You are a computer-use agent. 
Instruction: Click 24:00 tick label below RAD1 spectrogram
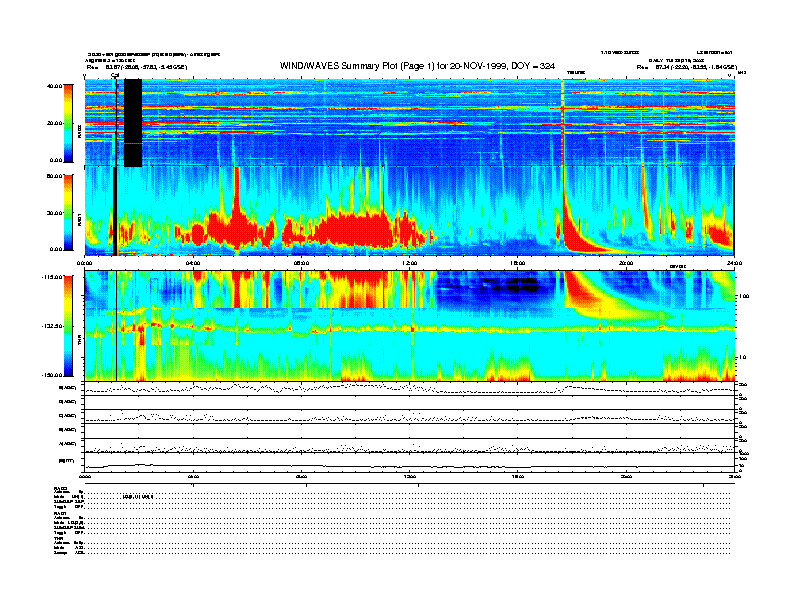coord(734,263)
